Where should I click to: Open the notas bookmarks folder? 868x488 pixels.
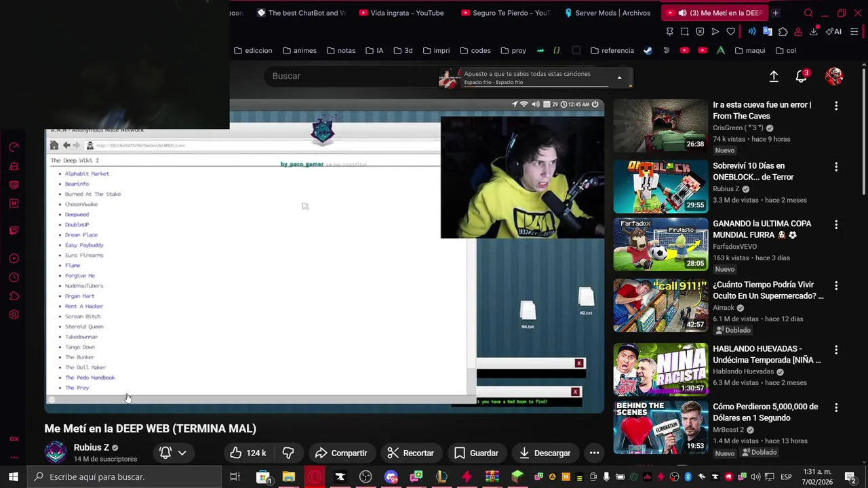[341, 50]
